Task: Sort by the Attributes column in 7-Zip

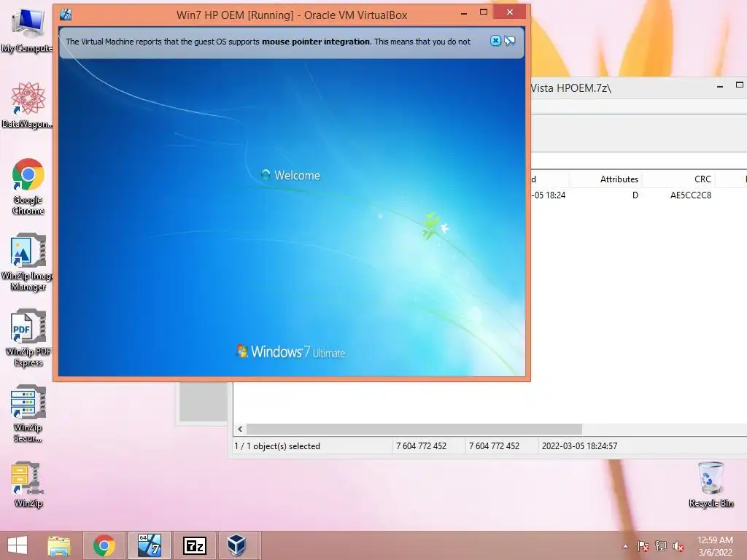Action: click(x=619, y=179)
